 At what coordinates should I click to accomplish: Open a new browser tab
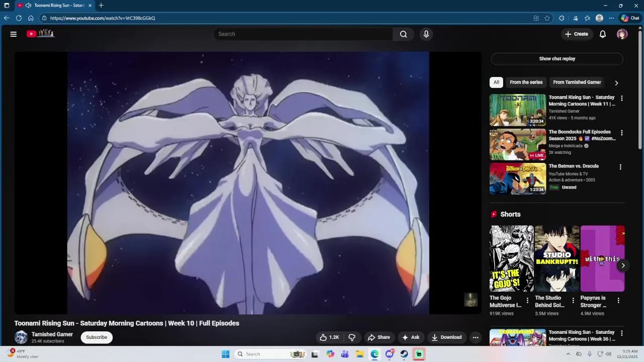point(101,6)
